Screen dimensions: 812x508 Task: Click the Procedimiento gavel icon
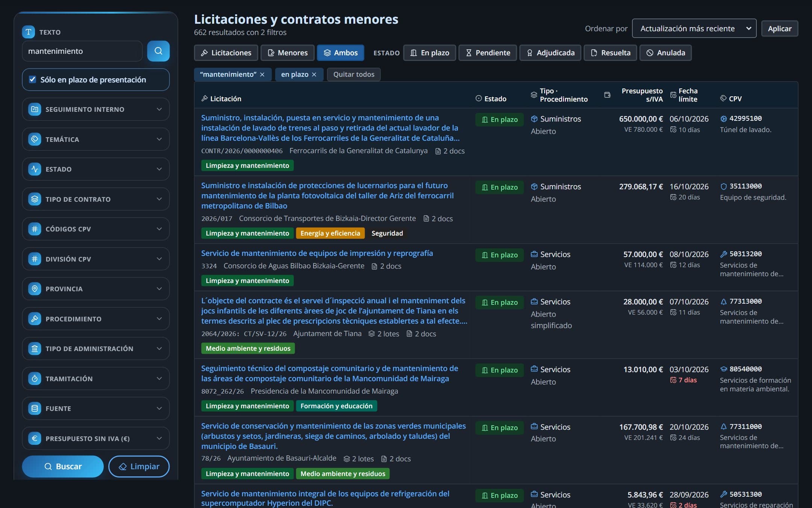[35, 319]
